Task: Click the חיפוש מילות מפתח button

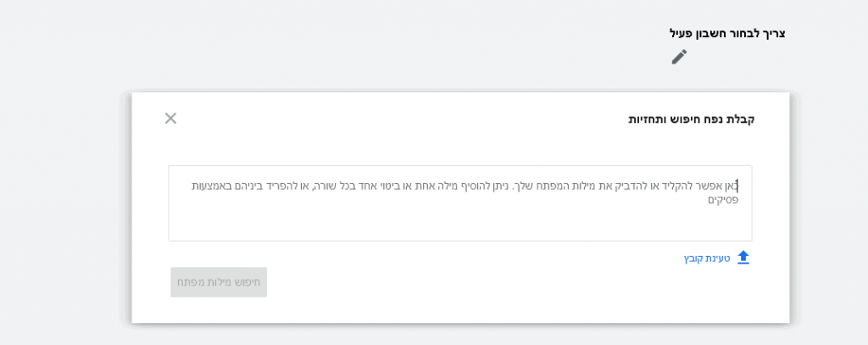Action: (x=219, y=282)
